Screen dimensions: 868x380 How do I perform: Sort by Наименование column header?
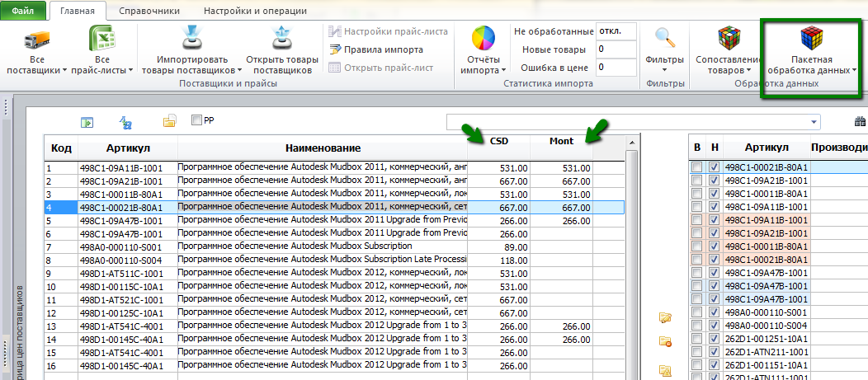pos(323,148)
